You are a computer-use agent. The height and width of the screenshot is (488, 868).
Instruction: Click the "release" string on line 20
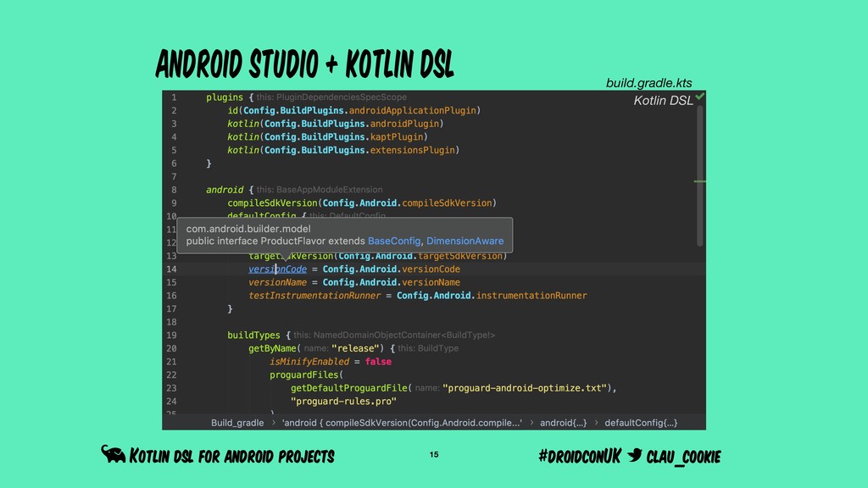[x=355, y=348]
